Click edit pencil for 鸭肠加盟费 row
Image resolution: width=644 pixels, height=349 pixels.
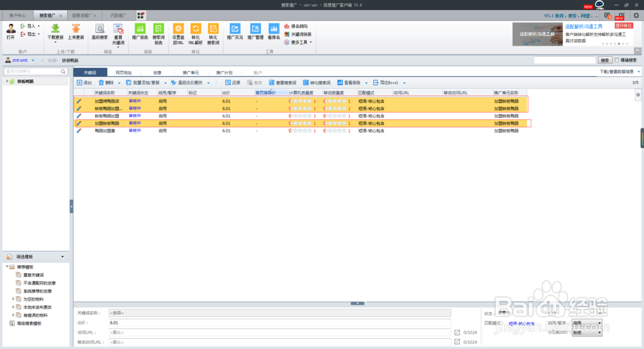click(x=79, y=131)
